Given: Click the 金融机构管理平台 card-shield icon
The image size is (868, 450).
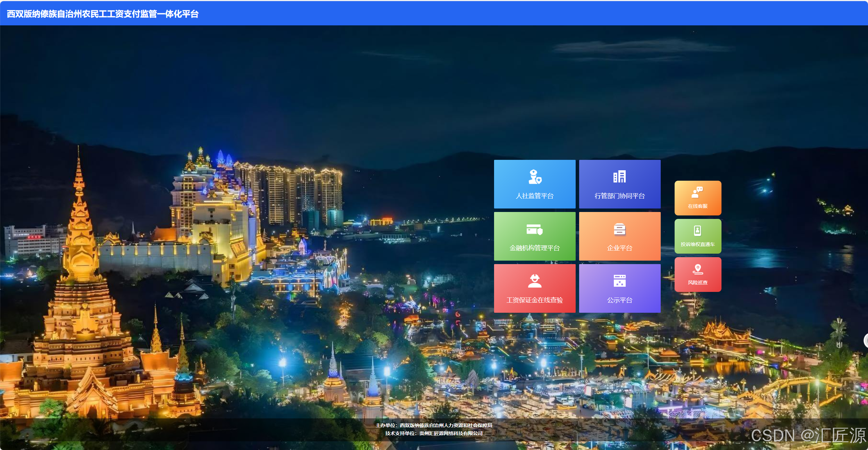Looking at the screenshot, I should coord(535,229).
